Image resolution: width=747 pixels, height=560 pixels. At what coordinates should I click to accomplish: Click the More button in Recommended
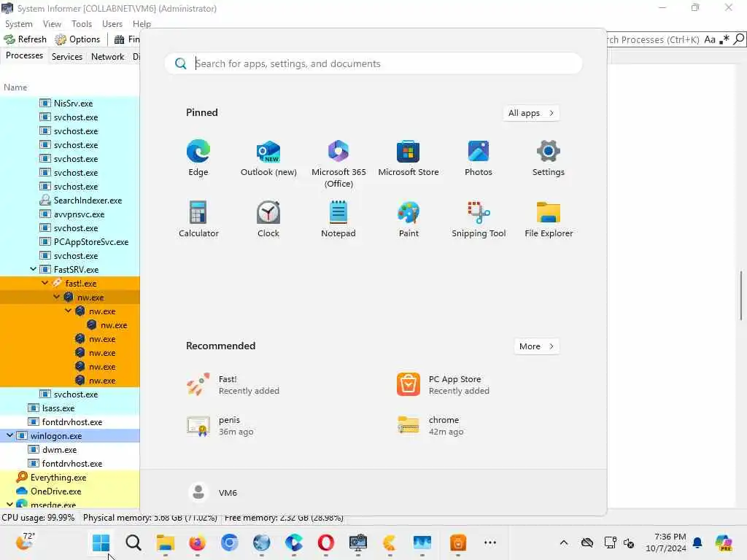click(x=536, y=346)
